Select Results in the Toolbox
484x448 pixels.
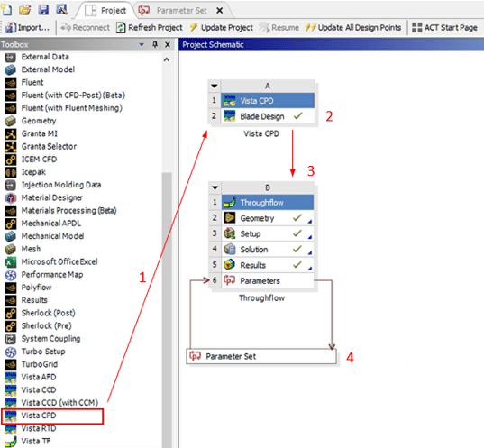click(x=26, y=300)
